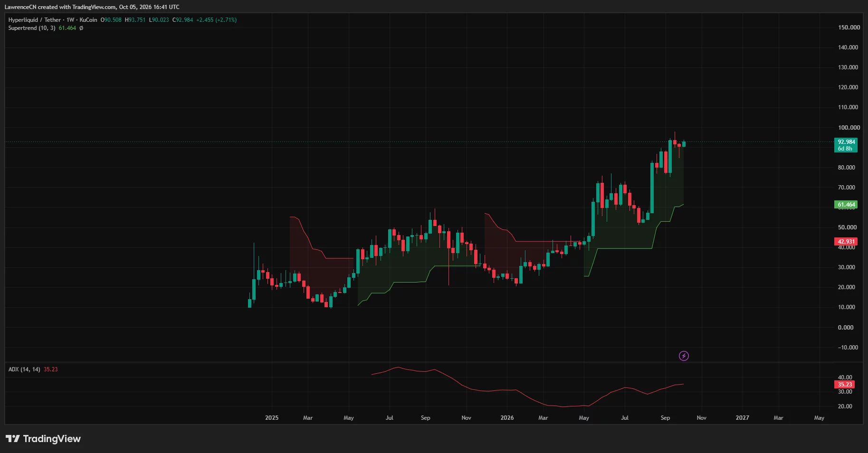The width and height of the screenshot is (868, 453).
Task: Click the 40.00 label on ADX scale
Action: [845, 377]
